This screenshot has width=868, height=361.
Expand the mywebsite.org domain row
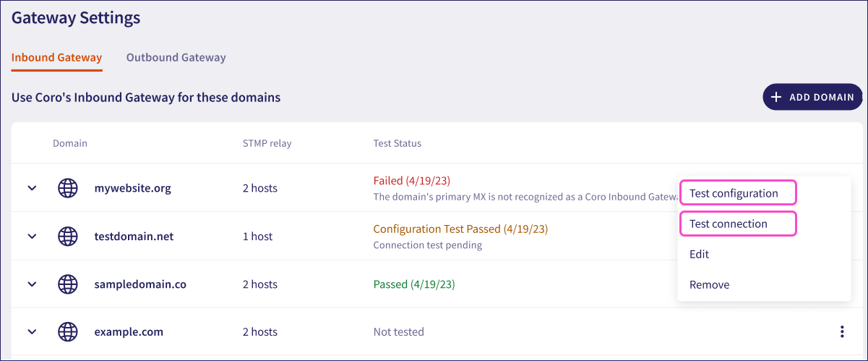tap(32, 188)
